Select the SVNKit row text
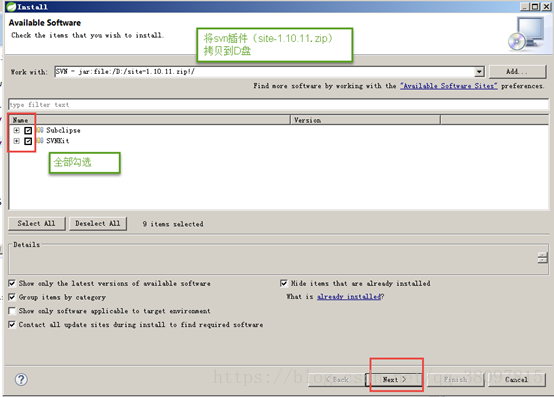The width and height of the screenshot is (554, 397). click(58, 141)
